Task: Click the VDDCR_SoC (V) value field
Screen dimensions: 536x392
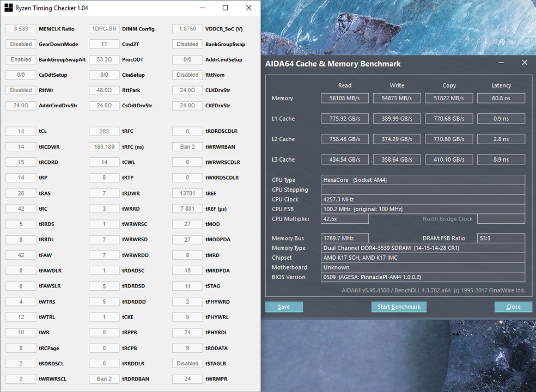Action: pos(188,29)
